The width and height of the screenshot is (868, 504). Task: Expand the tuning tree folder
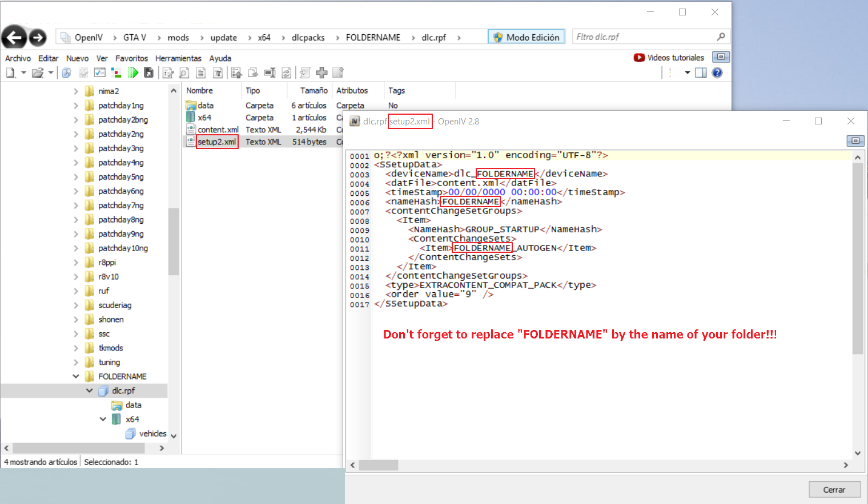(76, 362)
